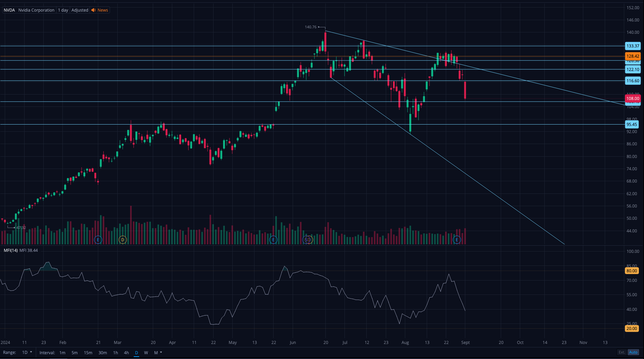This screenshot has width=644, height=359.
Task: Select the 15m interval button
Action: [x=88, y=353]
